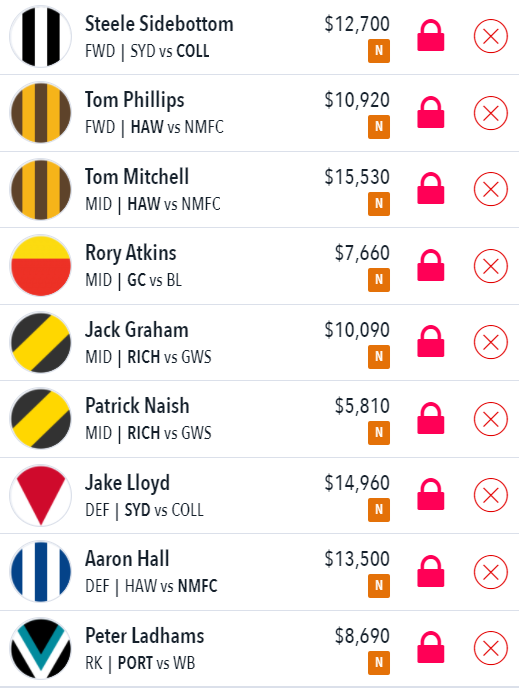Open Tom Phillips player name link
The image size is (519, 688).
[x=135, y=100]
